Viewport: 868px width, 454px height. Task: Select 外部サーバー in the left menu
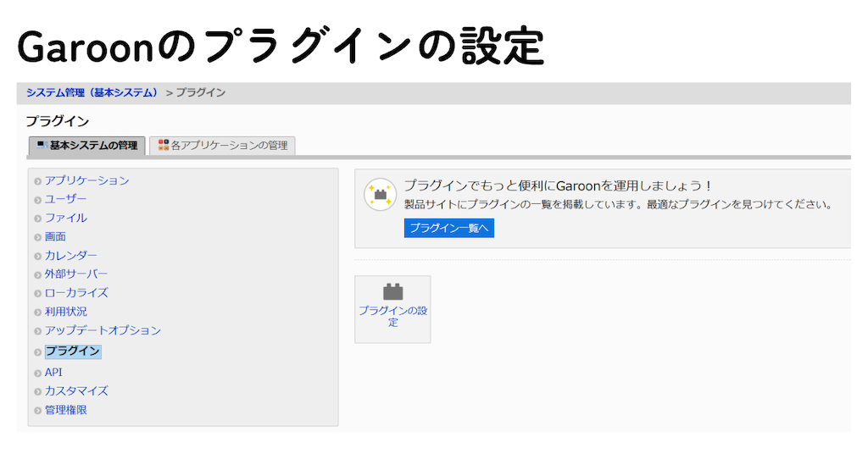tap(76, 274)
